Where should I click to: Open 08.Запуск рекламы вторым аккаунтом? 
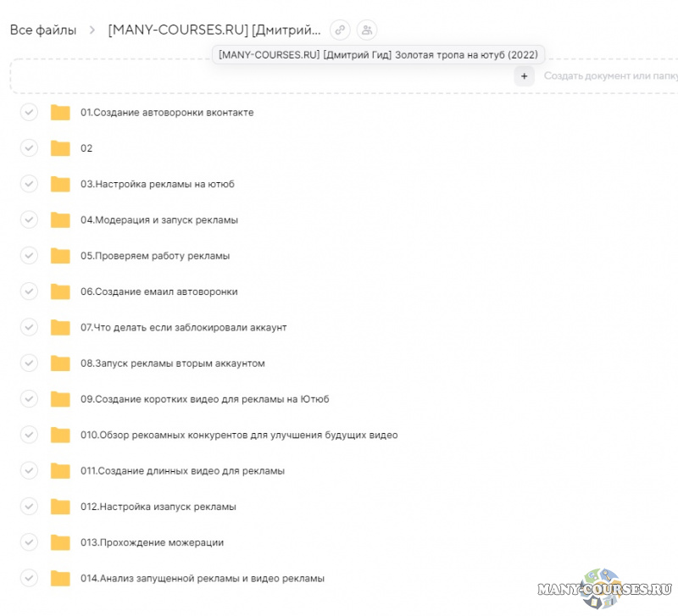point(173,363)
